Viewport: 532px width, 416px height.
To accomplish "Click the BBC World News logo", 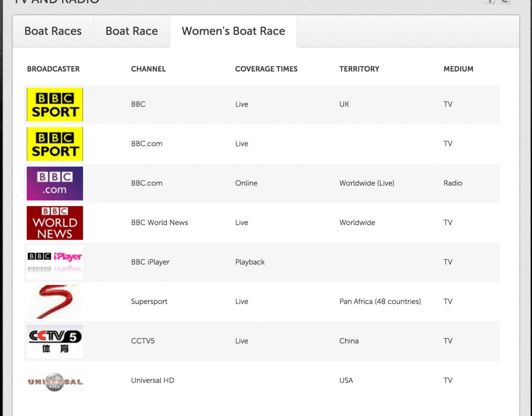I will pos(55,223).
